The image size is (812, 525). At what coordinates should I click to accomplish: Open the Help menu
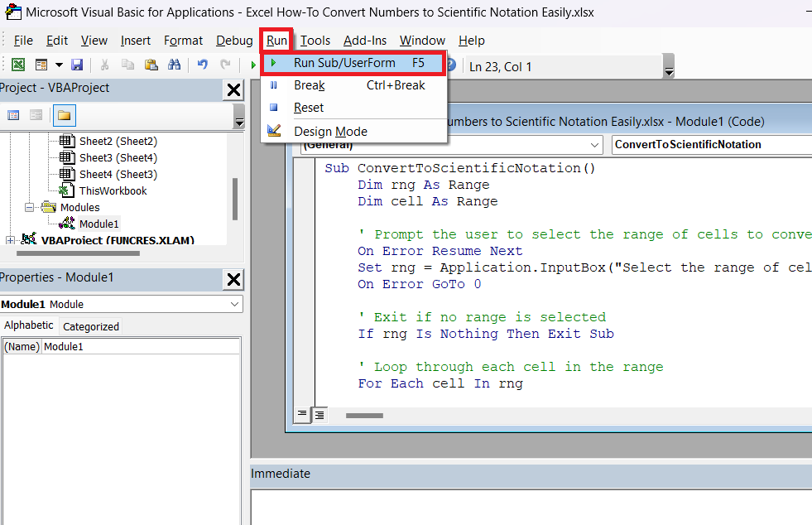click(472, 41)
